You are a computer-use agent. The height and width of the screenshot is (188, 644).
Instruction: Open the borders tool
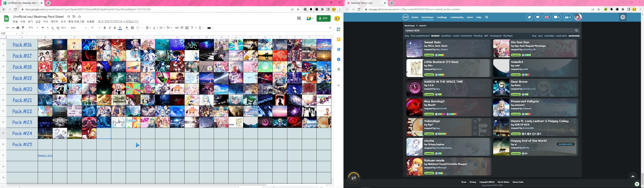(x=132, y=28)
